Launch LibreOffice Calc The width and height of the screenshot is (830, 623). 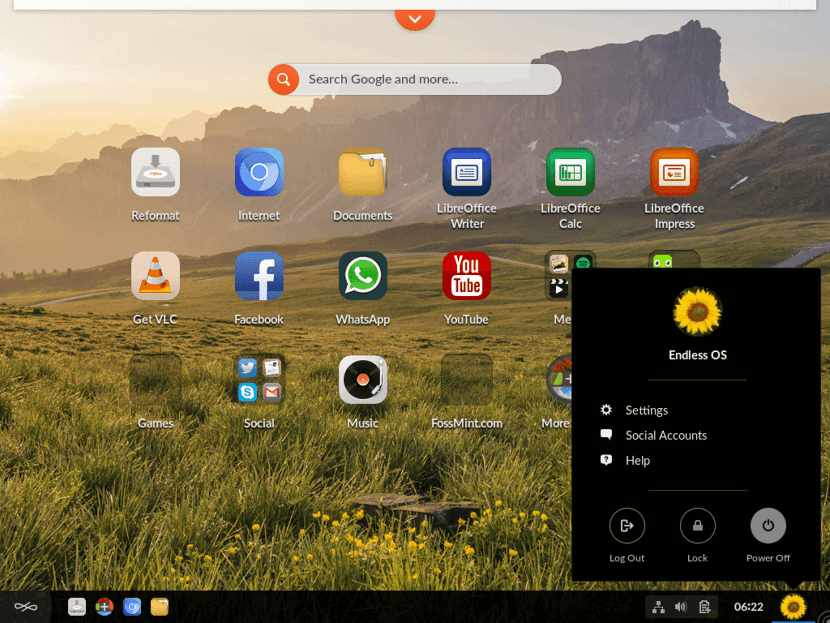pyautogui.click(x=570, y=173)
